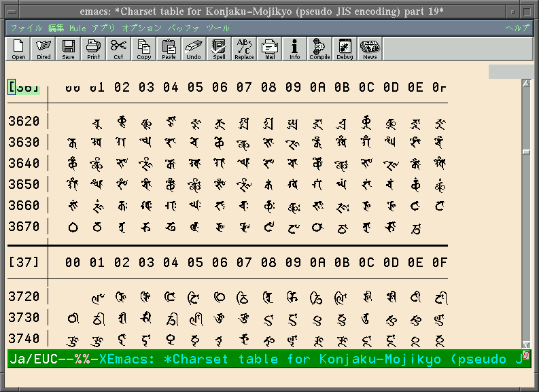This screenshot has height=392, width=539.
Task: Undo the last change with the eraser icon
Action: coord(194,49)
